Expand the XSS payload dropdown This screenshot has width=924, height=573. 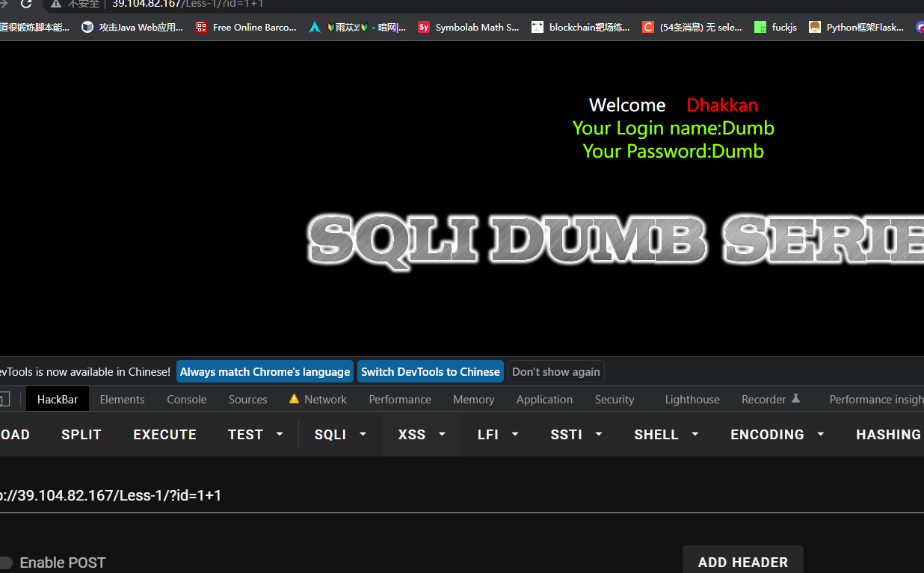(422, 434)
